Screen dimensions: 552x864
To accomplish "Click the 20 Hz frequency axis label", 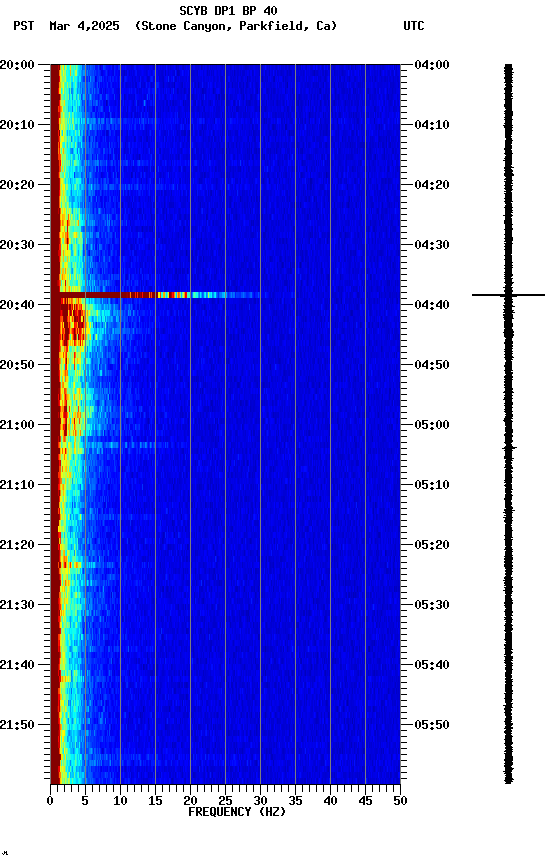I will (x=190, y=802).
